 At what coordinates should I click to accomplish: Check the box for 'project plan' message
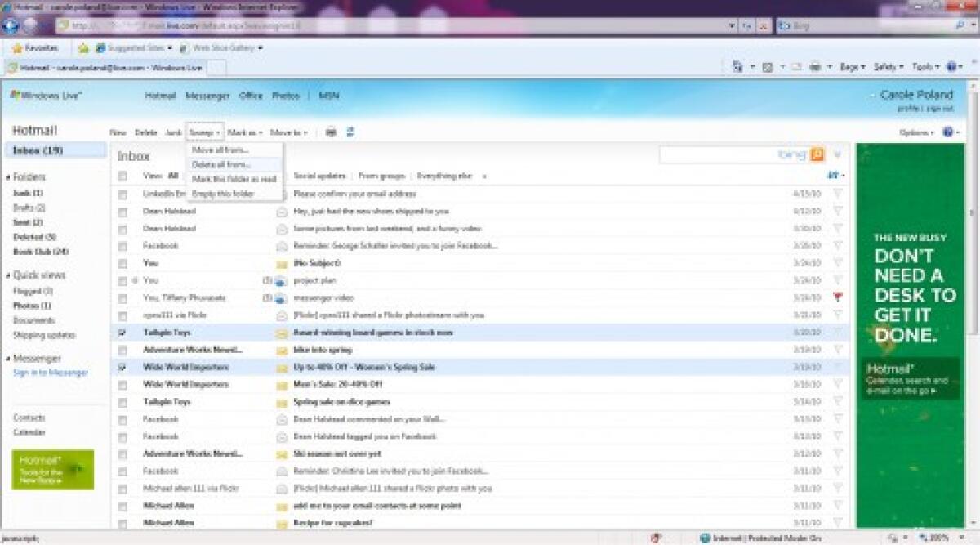click(x=122, y=281)
